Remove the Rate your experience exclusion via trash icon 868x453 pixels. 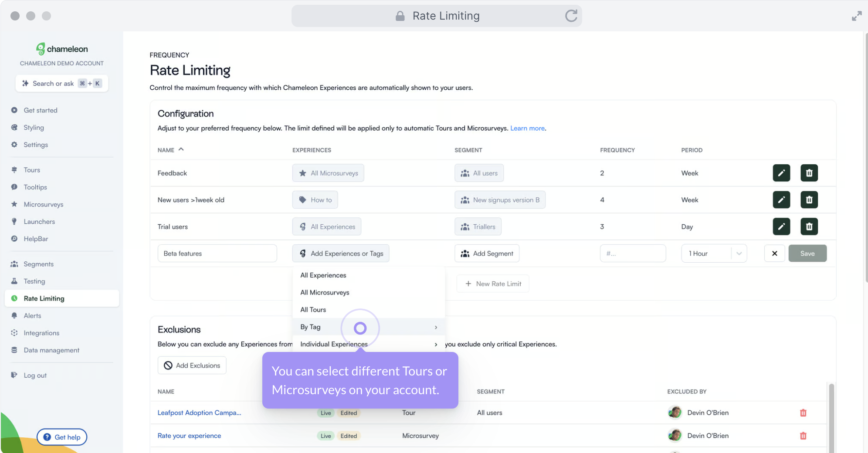(x=803, y=436)
